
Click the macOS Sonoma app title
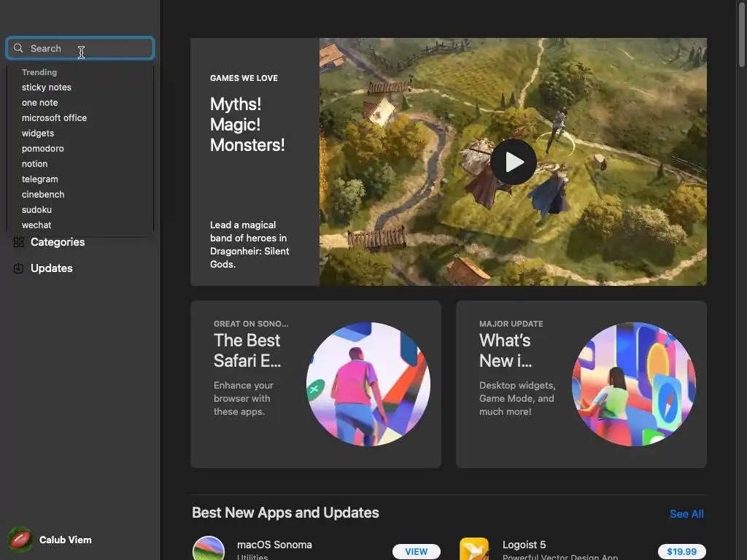point(274,544)
